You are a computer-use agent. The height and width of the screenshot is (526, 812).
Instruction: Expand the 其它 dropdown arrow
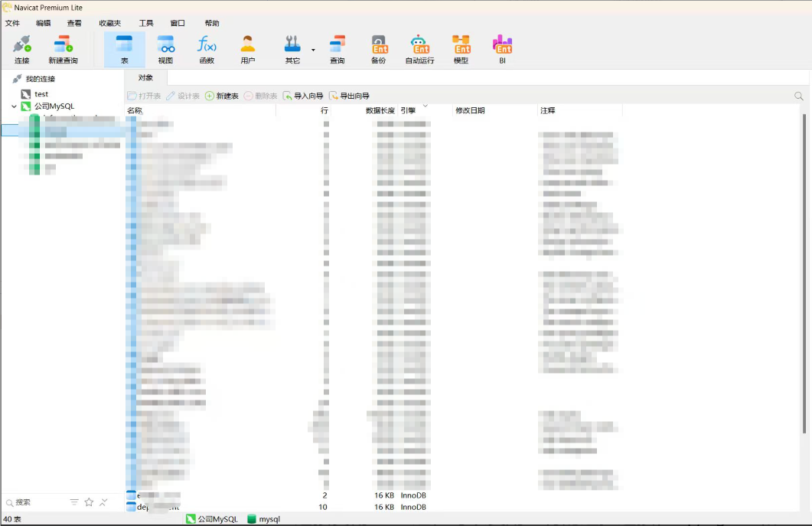click(x=313, y=50)
